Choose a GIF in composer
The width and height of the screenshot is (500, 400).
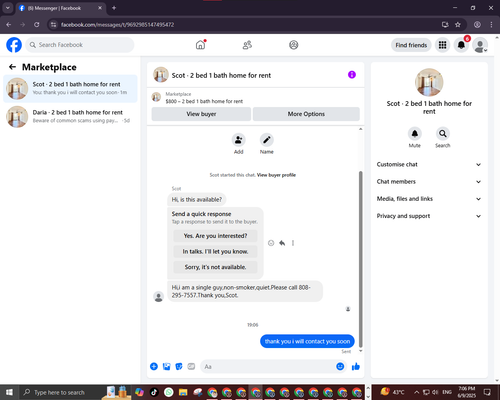coord(191,367)
